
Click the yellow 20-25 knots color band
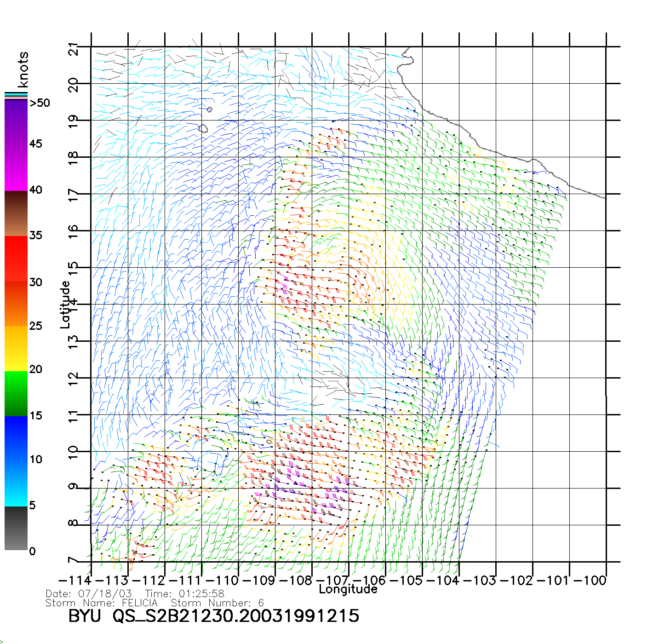click(x=16, y=348)
